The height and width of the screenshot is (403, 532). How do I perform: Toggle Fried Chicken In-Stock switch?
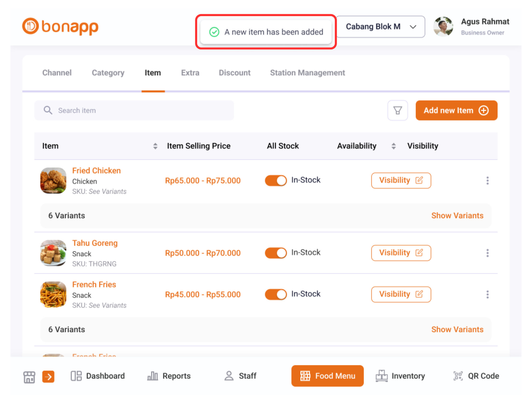[x=275, y=180]
